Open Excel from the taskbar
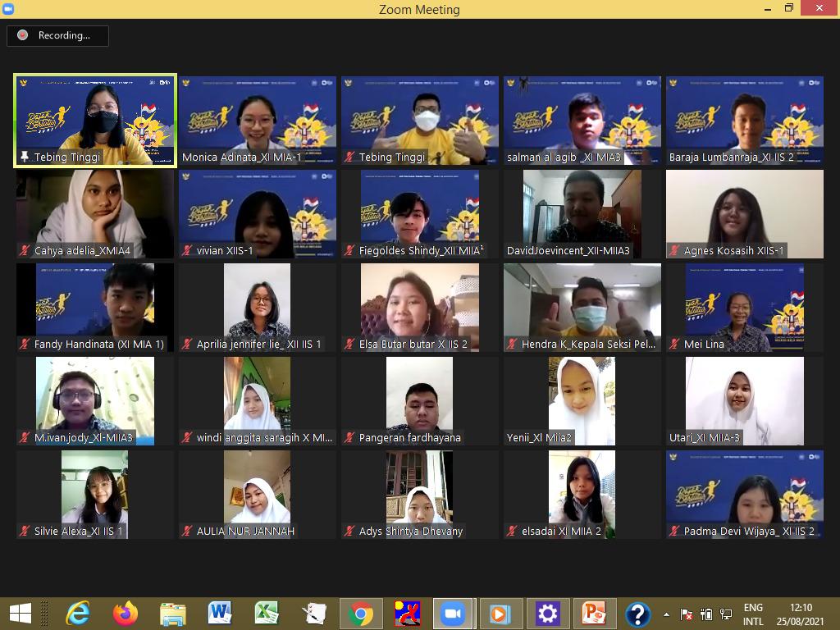 coord(266,614)
